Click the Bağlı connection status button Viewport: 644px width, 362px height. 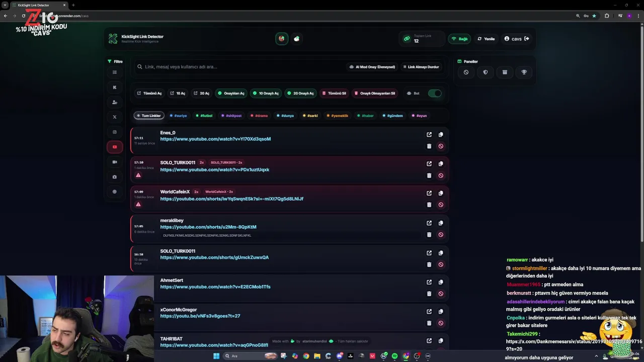(460, 39)
